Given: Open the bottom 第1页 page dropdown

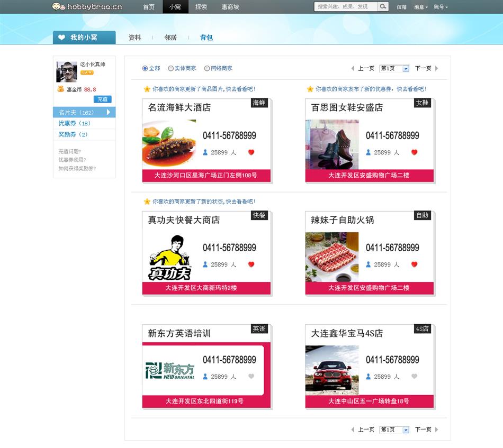Looking at the screenshot, I should (x=394, y=429).
